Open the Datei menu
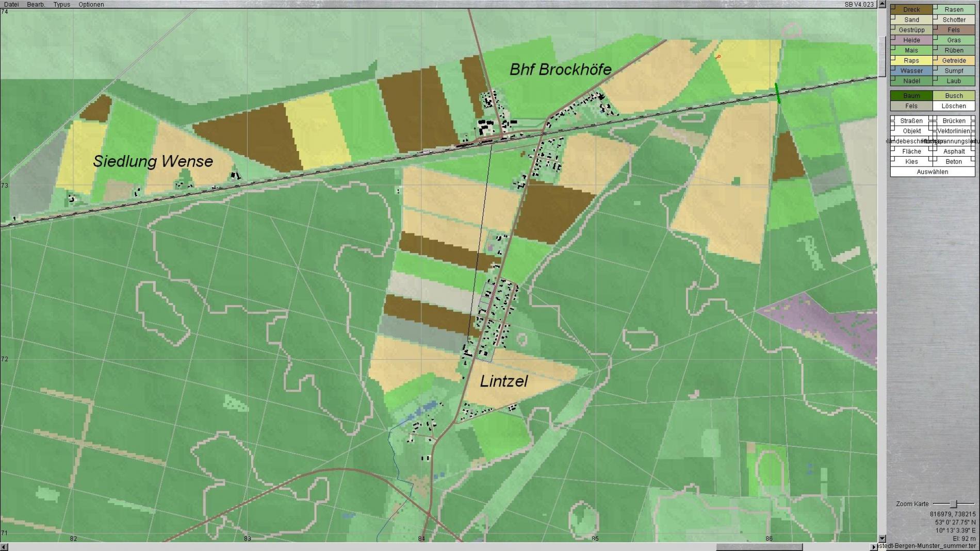The height and width of the screenshot is (551, 980). coord(11,4)
